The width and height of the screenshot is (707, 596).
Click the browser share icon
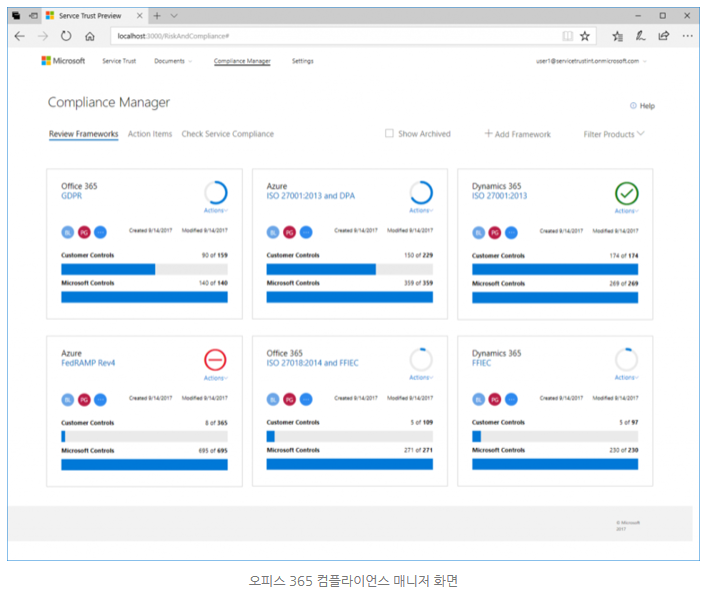[x=663, y=36]
